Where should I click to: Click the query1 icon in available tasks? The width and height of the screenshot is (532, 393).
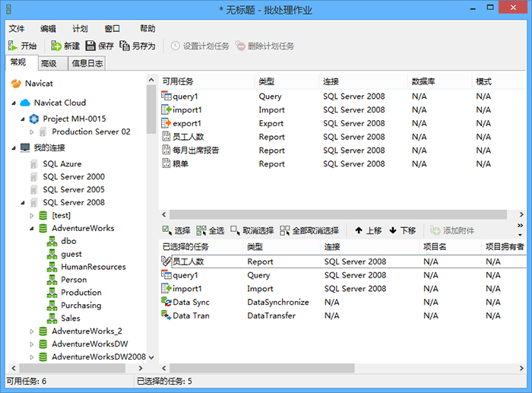pyautogui.click(x=166, y=96)
